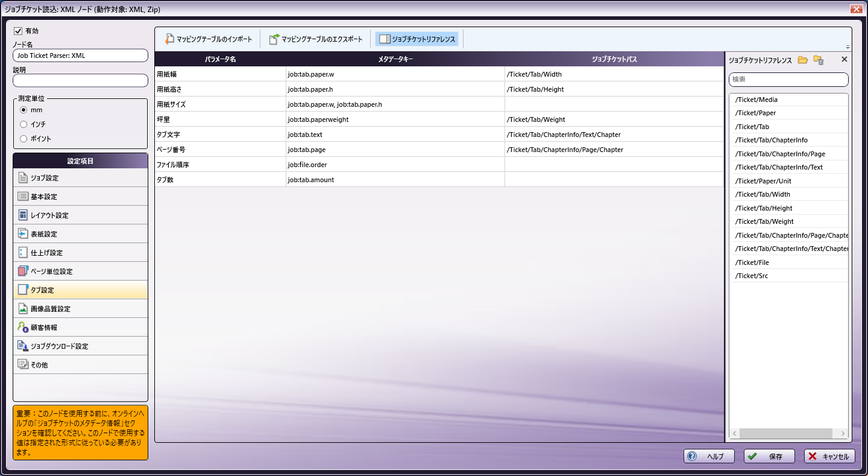Screen dimensions: 868x476
Task: Close the dialog with the red X
Action: 855,9
